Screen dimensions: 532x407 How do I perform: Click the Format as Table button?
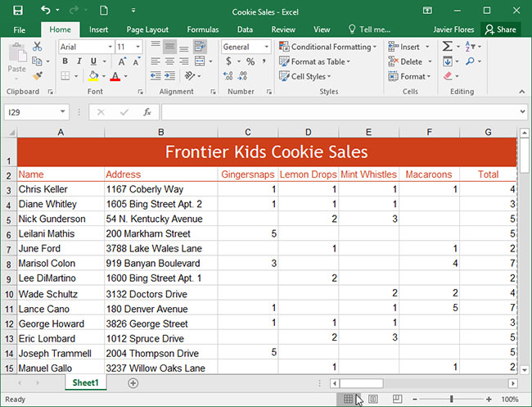[x=323, y=61]
